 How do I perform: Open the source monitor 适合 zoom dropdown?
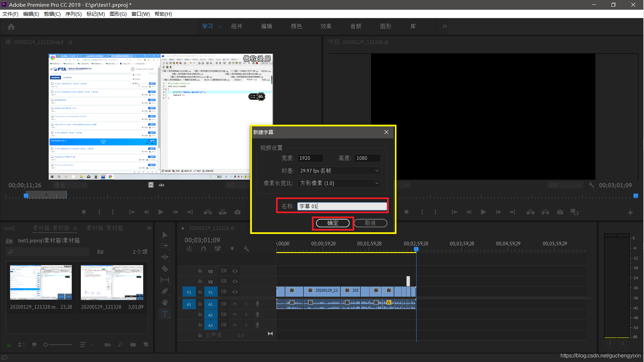click(x=70, y=185)
